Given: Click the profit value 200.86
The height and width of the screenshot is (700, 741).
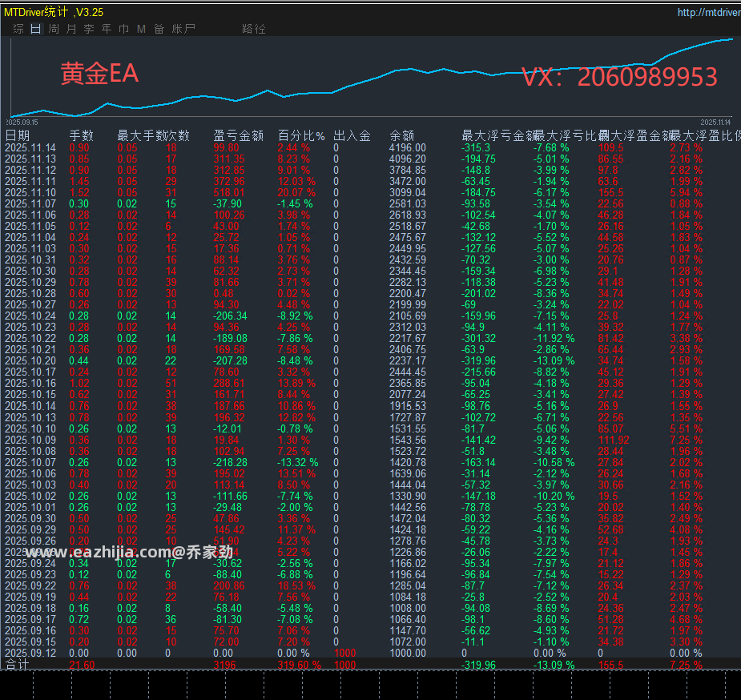Looking at the screenshot, I should click(x=229, y=586).
